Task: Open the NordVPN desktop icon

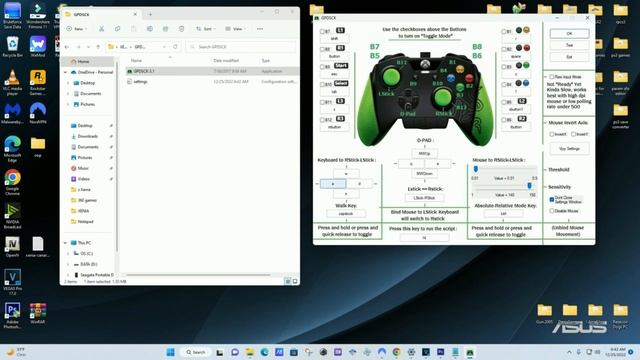Action: coord(38,113)
